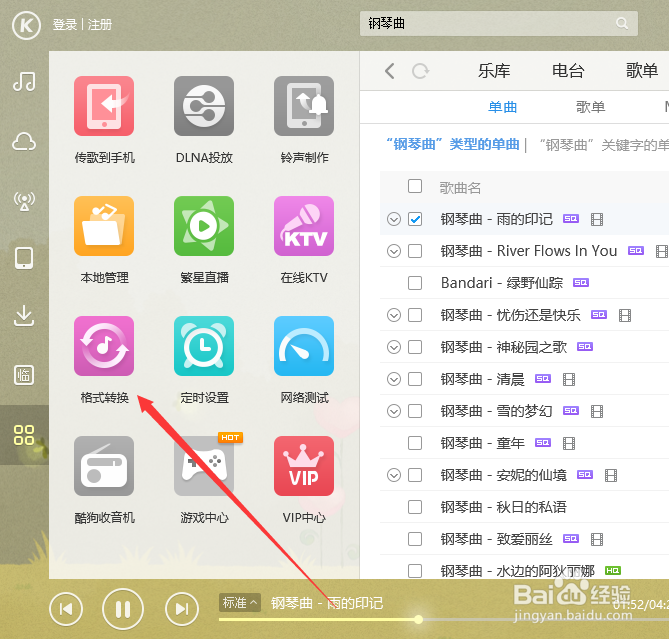The height and width of the screenshot is (639, 669).
Task: Select the 歌单 results sub-tab
Action: point(590,107)
